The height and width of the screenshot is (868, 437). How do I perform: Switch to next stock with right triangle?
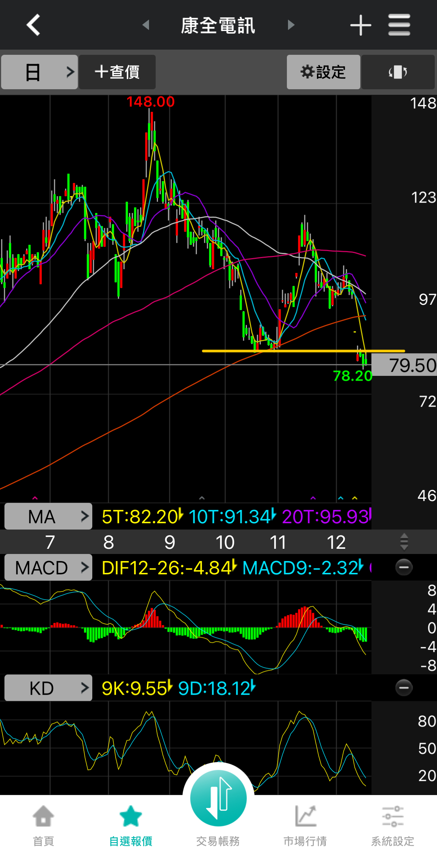pos(291,25)
